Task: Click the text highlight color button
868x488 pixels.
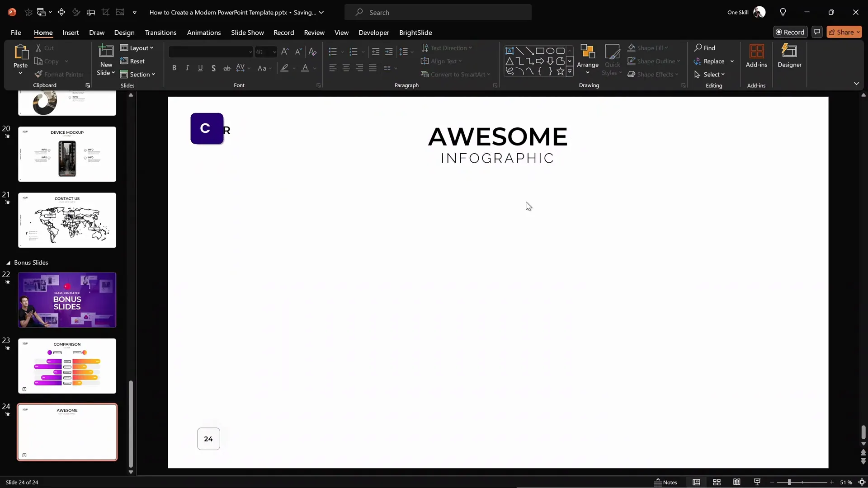Action: point(284,68)
